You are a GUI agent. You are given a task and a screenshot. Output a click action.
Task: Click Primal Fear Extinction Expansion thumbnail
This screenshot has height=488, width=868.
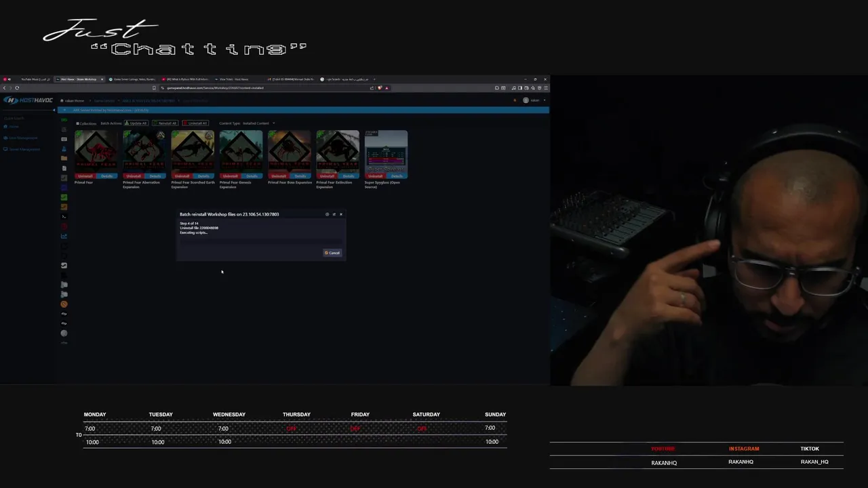[338, 152]
